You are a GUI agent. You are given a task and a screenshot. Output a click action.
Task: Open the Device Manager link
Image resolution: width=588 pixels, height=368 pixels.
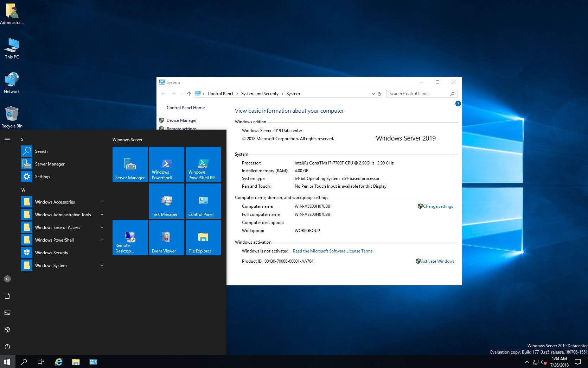pyautogui.click(x=181, y=120)
